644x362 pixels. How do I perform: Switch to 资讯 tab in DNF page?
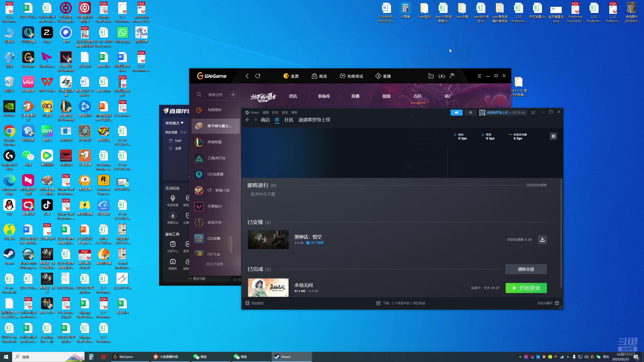click(x=293, y=96)
